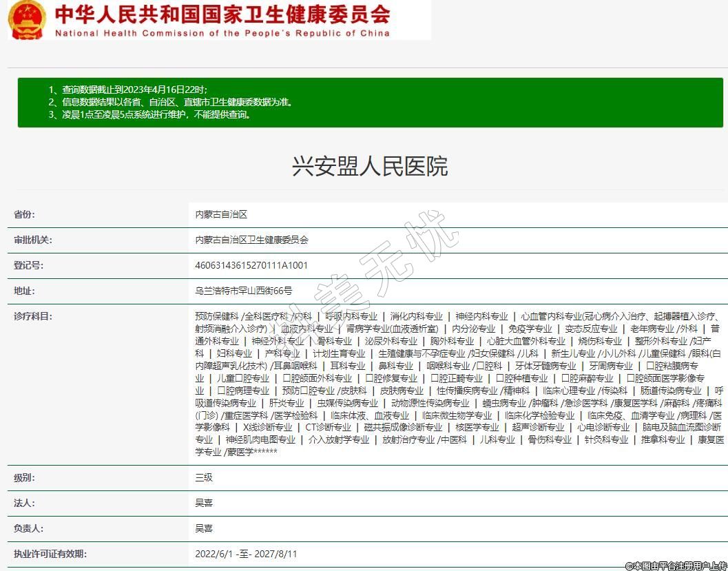This screenshot has width=728, height=571.
Task: Click the 法人 name 吴喜
Action: [x=204, y=503]
